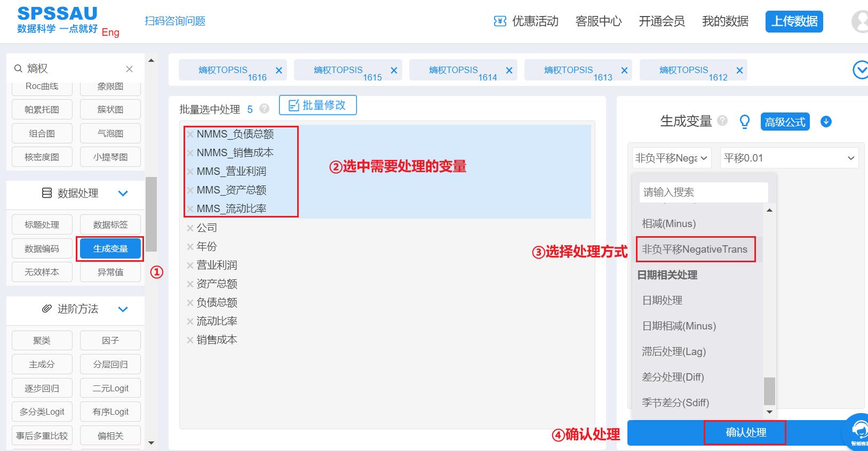
Task: Open the user avatar icon
Action: tap(859, 22)
